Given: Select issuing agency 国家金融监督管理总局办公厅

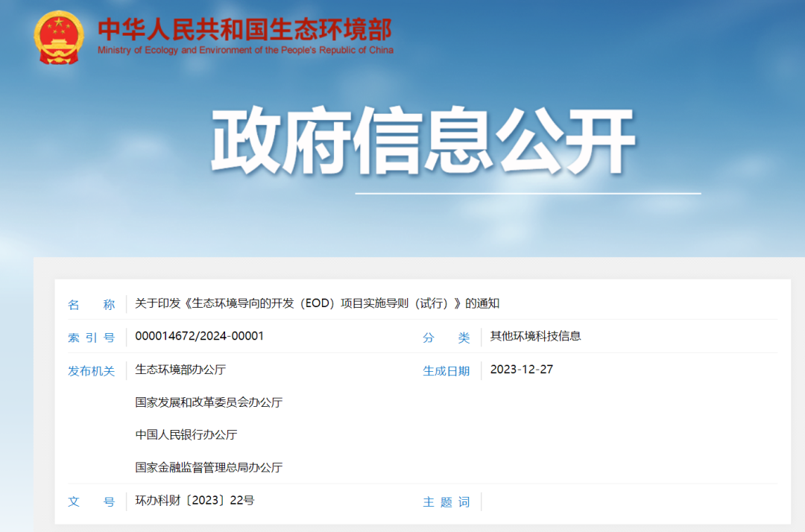Looking at the screenshot, I should click(209, 467).
